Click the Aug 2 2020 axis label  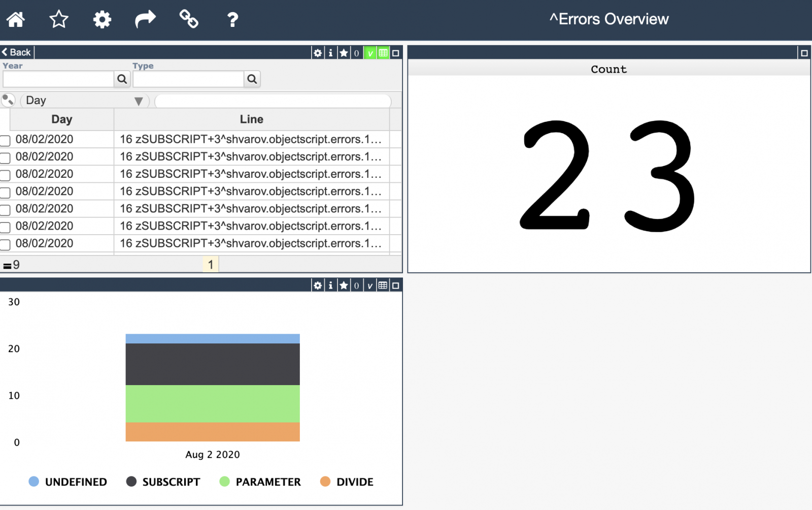click(213, 455)
